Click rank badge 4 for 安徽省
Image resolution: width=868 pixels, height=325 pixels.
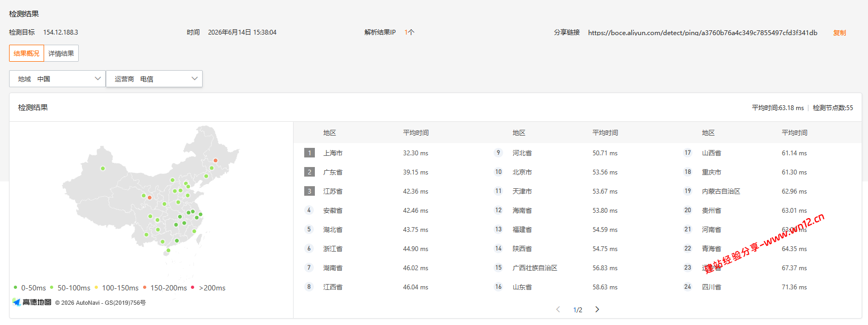coord(309,210)
